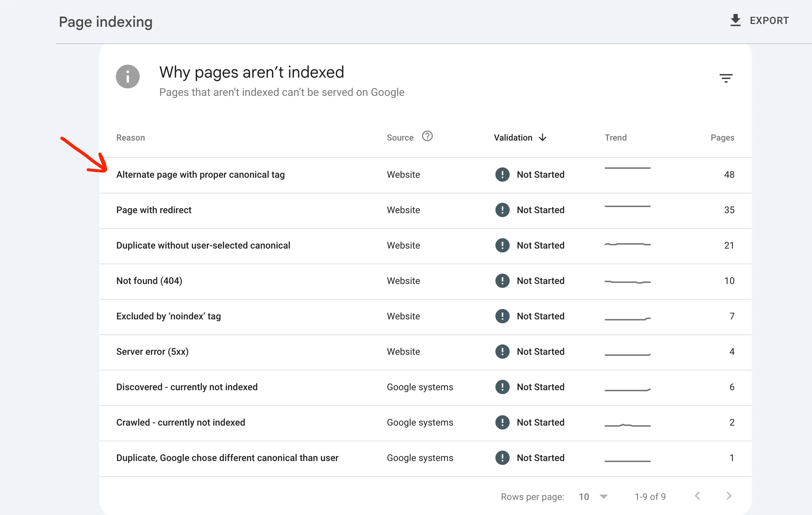Click trend sparkline in Excluded by noindex row
812x515 pixels.
[627, 319]
